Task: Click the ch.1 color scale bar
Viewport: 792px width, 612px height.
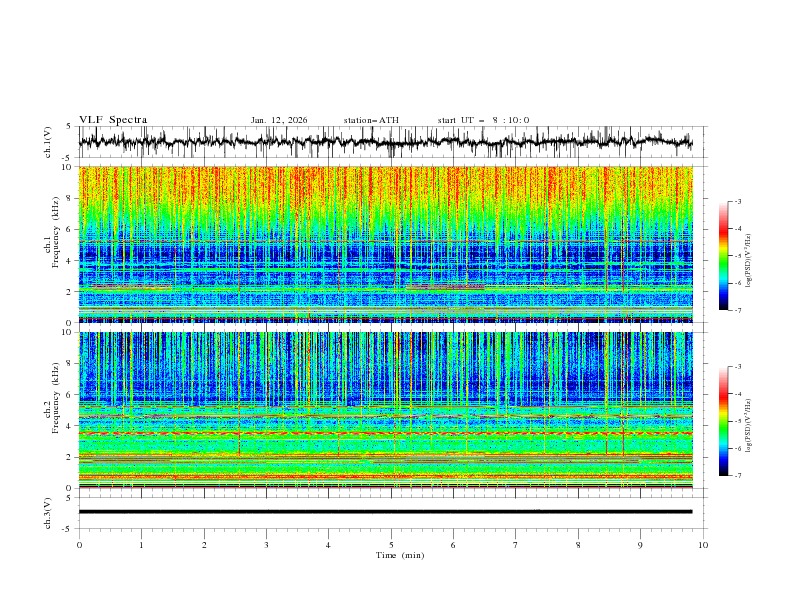Action: tap(723, 256)
